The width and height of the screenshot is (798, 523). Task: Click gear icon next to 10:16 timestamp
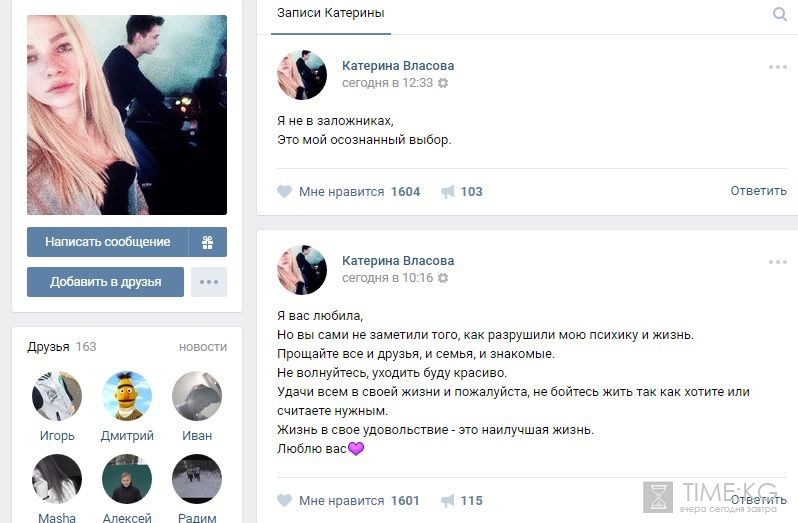click(x=443, y=278)
